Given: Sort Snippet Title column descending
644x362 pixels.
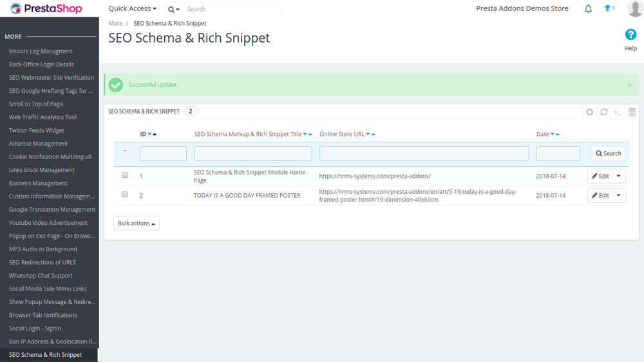Looking at the screenshot, I should tap(305, 134).
